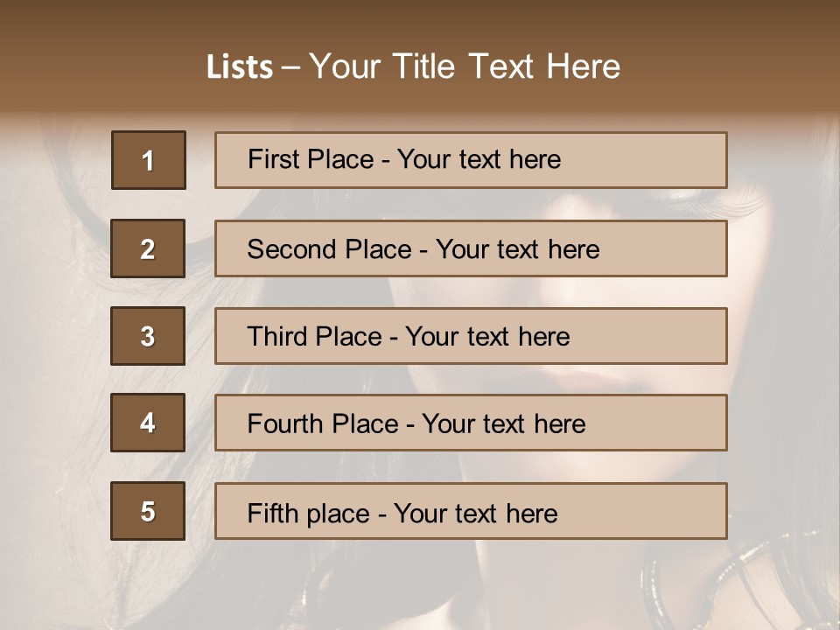Image resolution: width=840 pixels, height=630 pixels.
Task: Click the 'First Place - Your text here' bar
Action: point(471,160)
